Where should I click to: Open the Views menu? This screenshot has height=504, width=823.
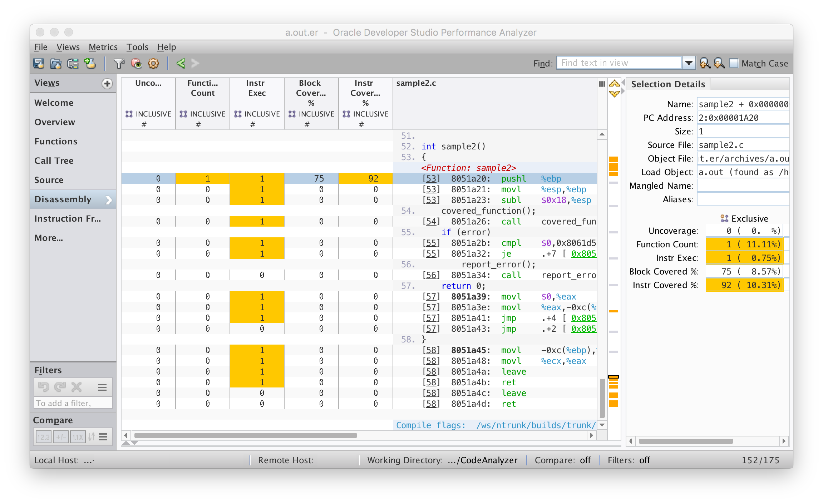click(x=68, y=47)
